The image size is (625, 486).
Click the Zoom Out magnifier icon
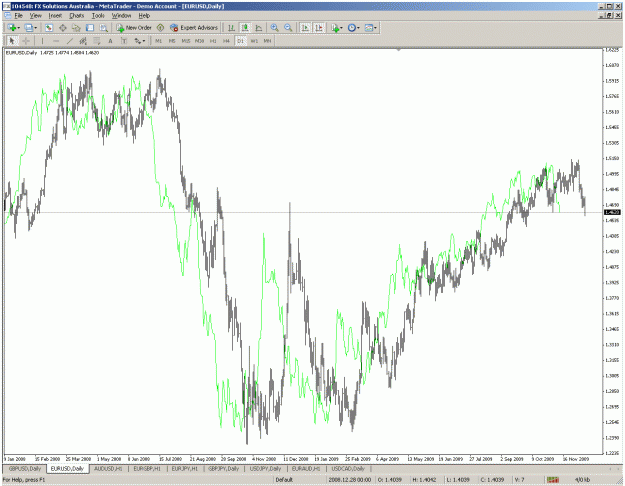coord(288,28)
